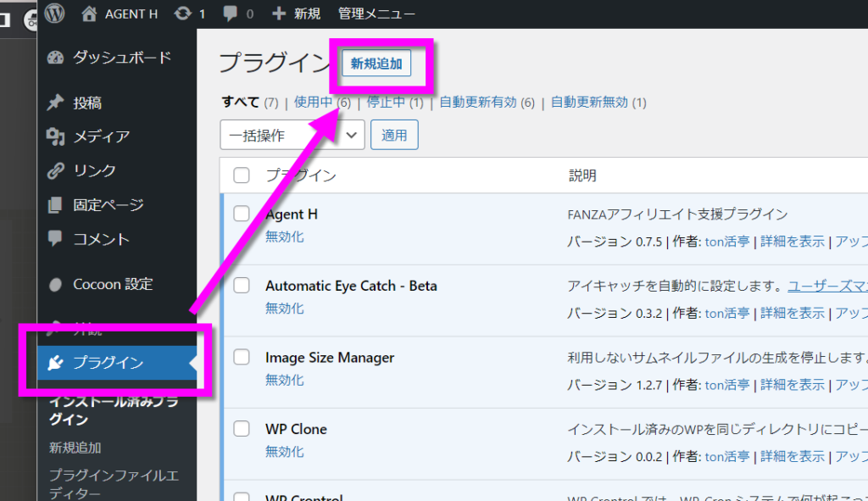Check the Image Size Manager checkbox
The width and height of the screenshot is (868, 501).
242,357
